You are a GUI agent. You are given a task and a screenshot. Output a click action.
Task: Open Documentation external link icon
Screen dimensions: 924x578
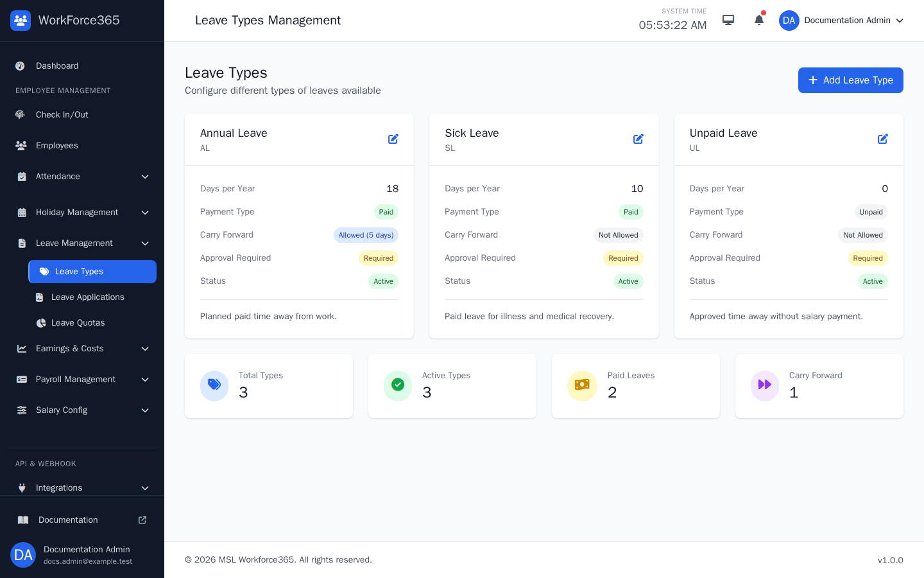click(142, 520)
